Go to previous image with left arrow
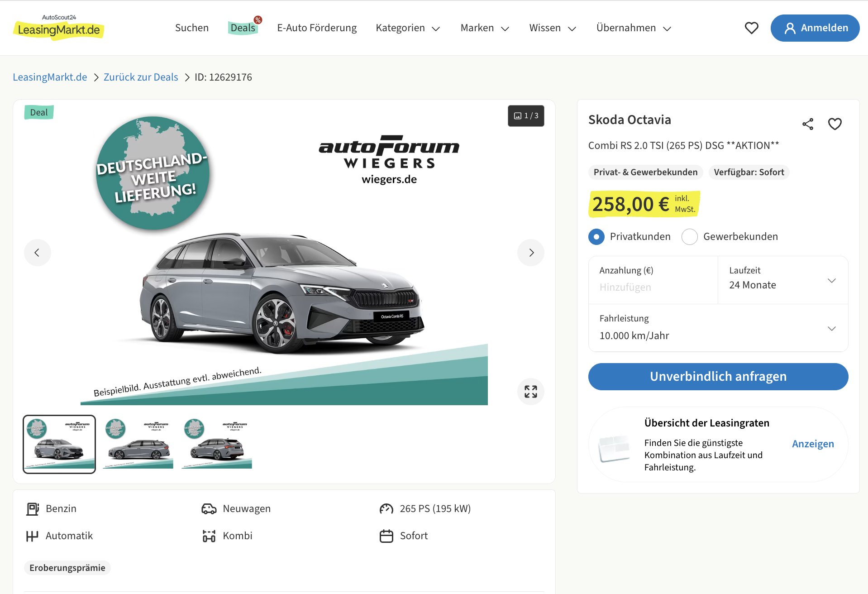 pyautogui.click(x=37, y=253)
